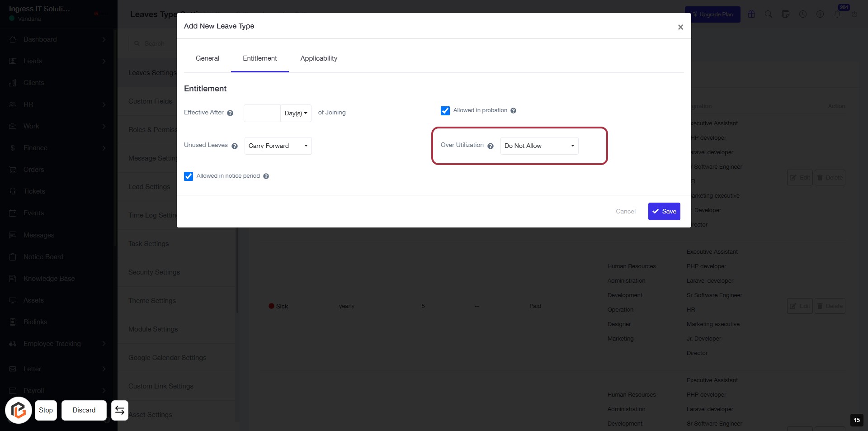Save the new leave type
The width and height of the screenshot is (868, 431).
(664, 212)
